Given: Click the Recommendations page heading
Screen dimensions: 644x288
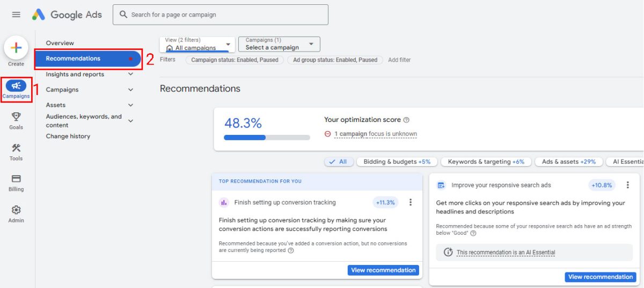Looking at the screenshot, I should click(x=200, y=89).
